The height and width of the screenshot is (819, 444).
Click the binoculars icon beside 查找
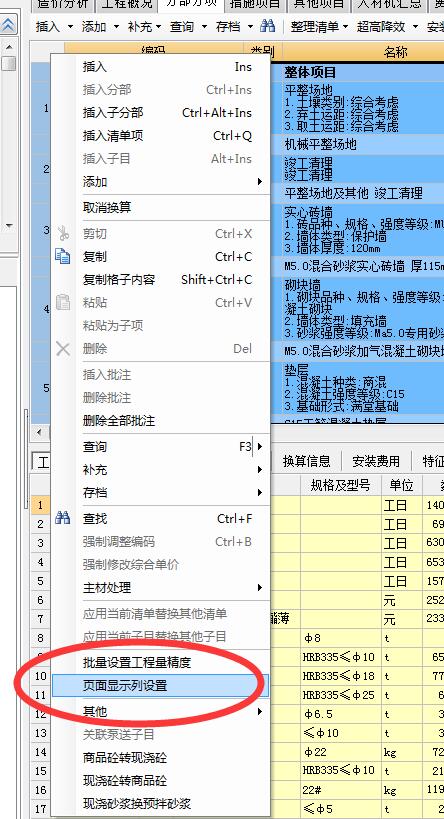coord(63,519)
